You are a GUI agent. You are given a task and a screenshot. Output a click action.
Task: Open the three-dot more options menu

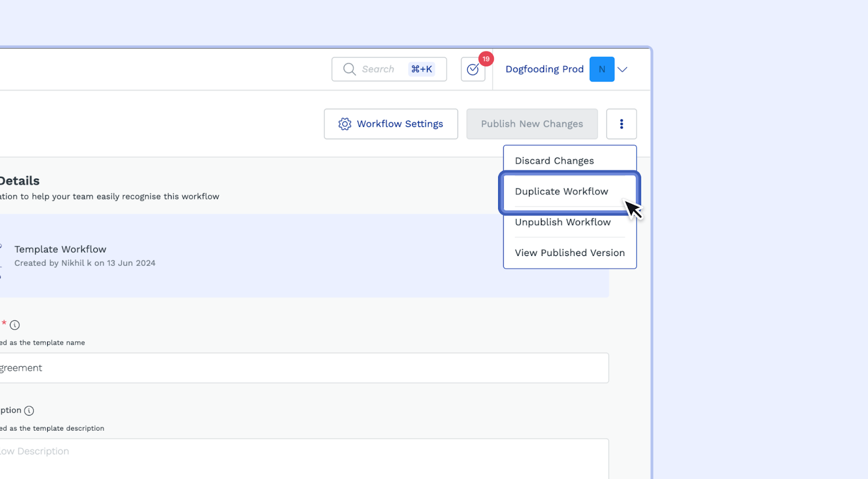pos(621,124)
